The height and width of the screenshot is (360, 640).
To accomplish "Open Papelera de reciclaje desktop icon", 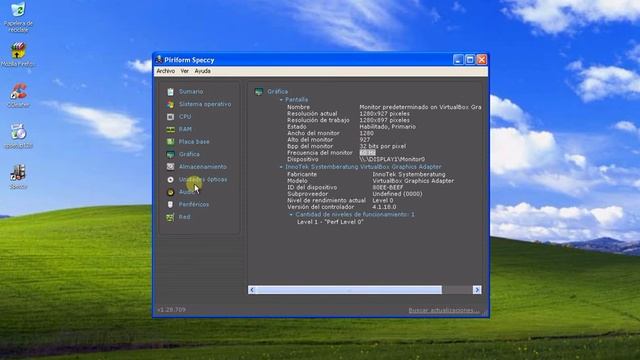I will pyautogui.click(x=18, y=17).
